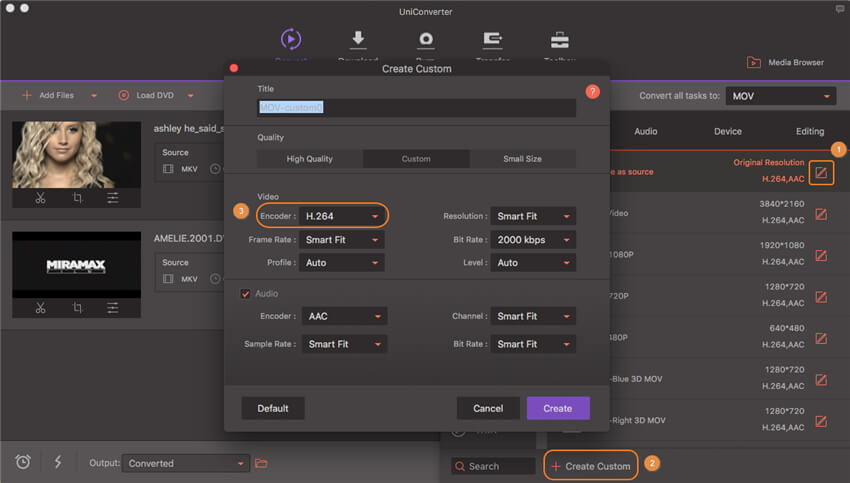850x483 pixels.
Task: Click the scissors trim icon under ashley video
Action: [x=41, y=198]
